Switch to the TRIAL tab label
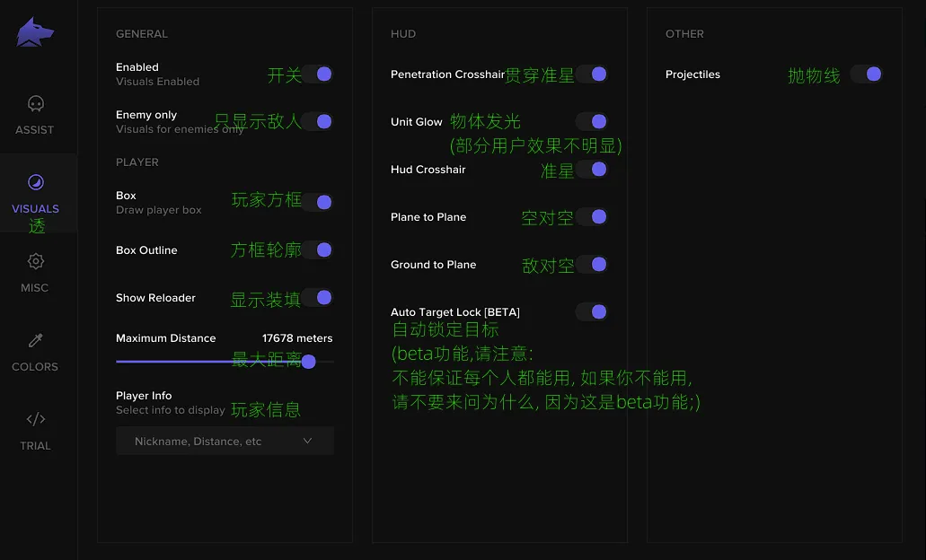This screenshot has width=926, height=560. coord(35,446)
